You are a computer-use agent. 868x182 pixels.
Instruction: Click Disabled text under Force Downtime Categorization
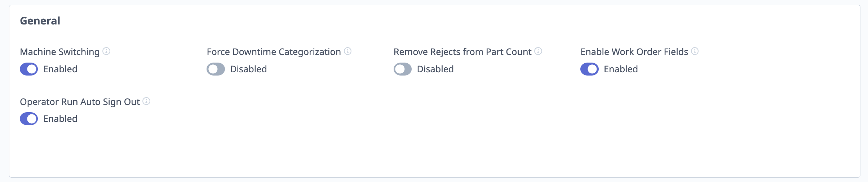click(248, 69)
